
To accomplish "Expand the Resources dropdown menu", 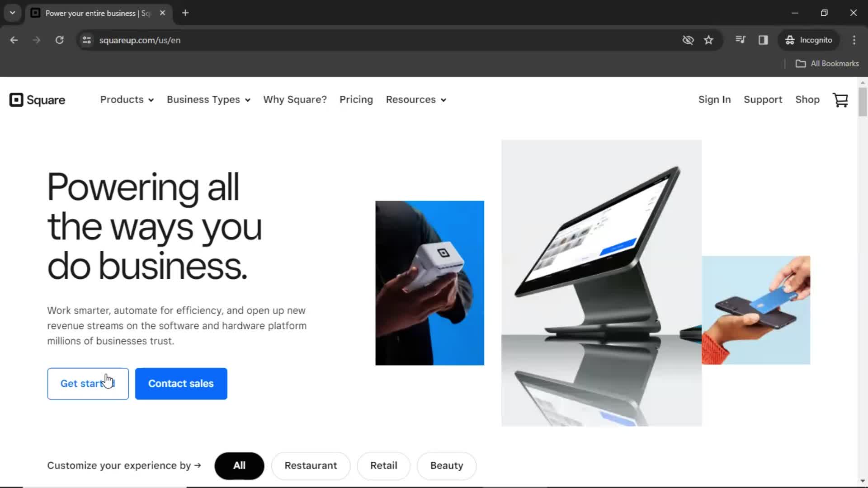I will (x=415, y=99).
